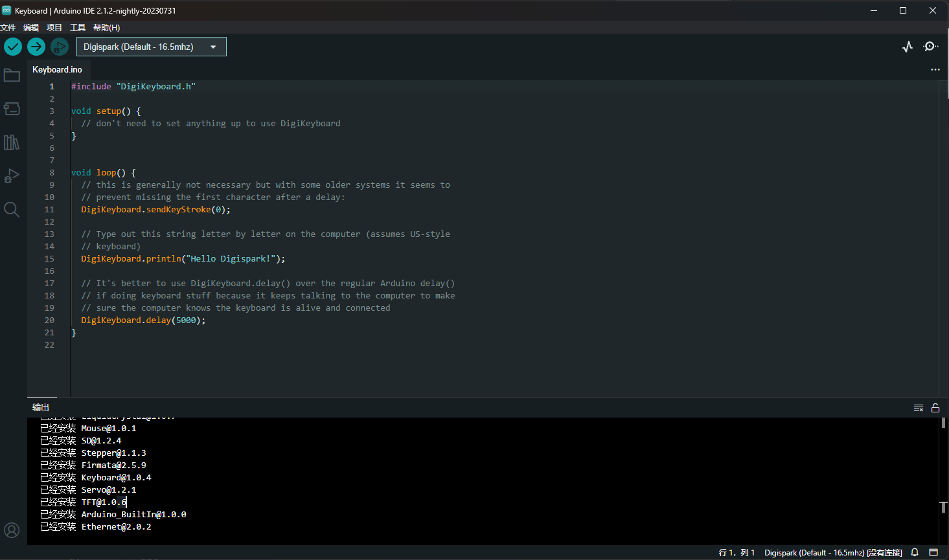Open the Serial Monitor

point(931,46)
